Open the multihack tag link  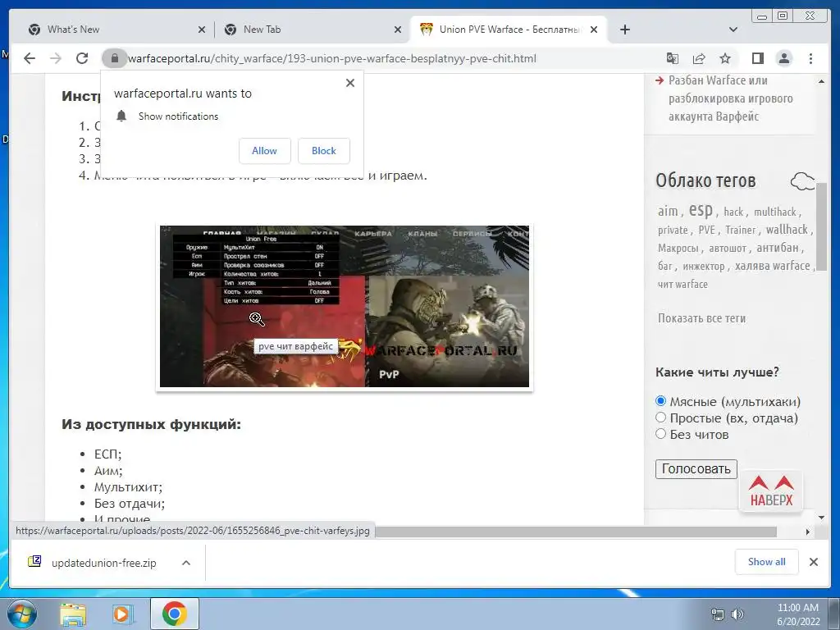coord(775,212)
